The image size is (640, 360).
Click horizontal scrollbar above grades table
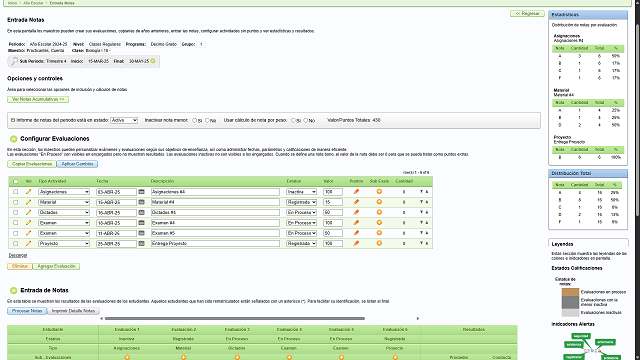[235, 318]
